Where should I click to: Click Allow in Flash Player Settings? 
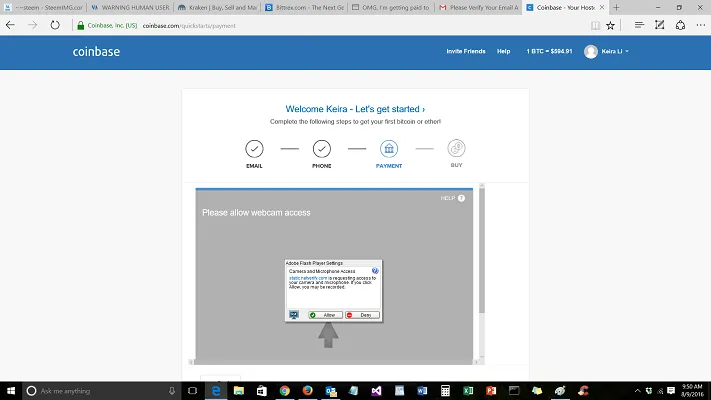(x=326, y=315)
